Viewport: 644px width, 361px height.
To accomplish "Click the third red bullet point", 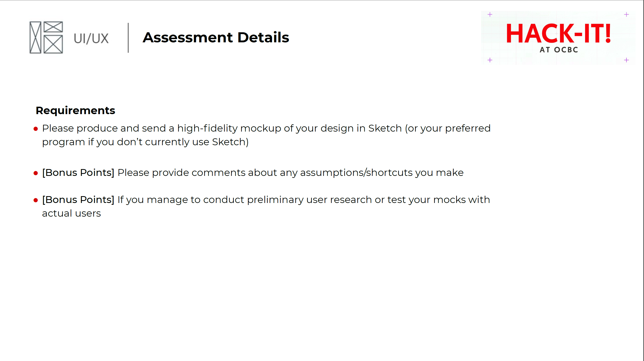I will click(x=36, y=200).
